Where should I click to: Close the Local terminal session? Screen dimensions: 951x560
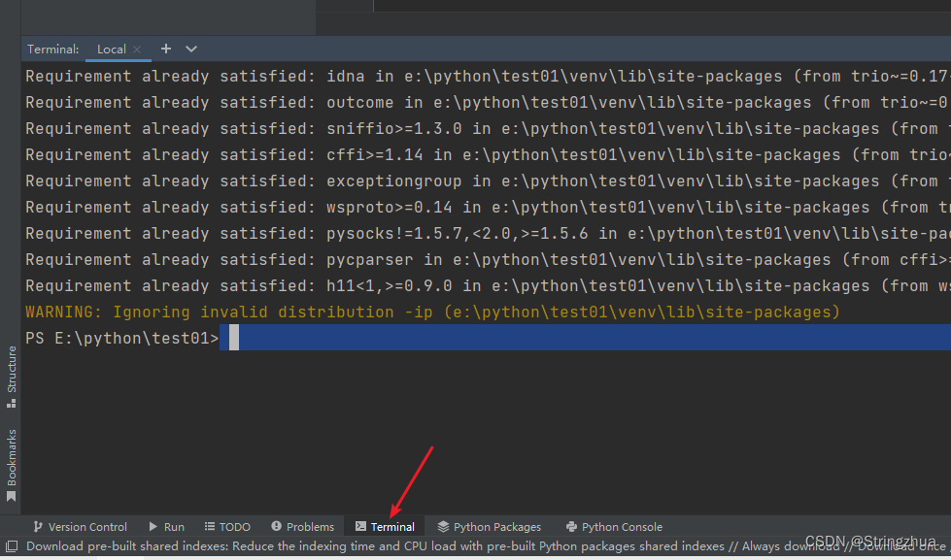click(x=135, y=49)
